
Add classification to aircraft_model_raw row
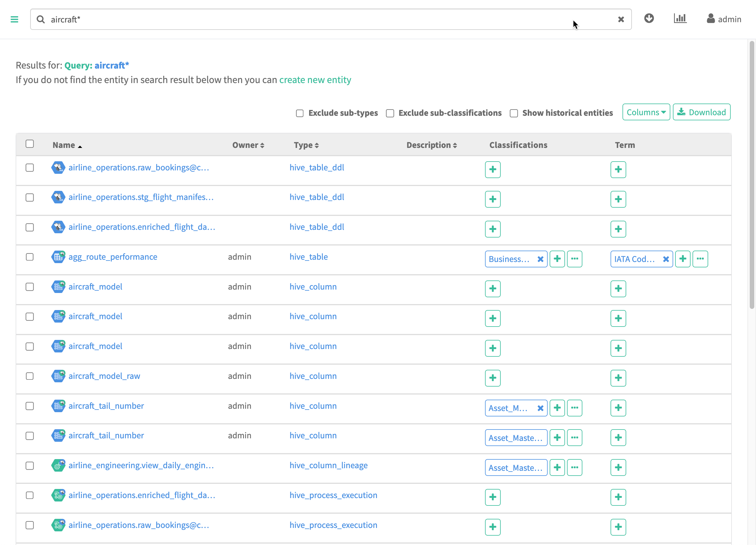pos(492,378)
